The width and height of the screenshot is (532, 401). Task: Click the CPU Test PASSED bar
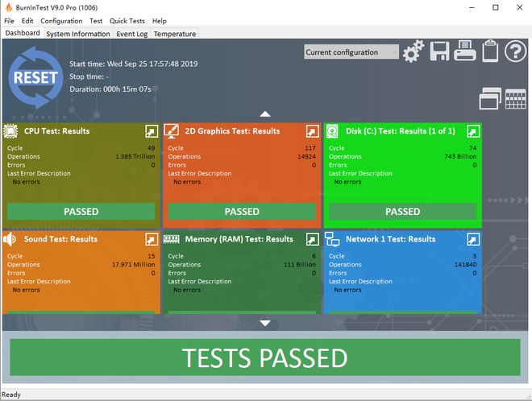(x=81, y=212)
